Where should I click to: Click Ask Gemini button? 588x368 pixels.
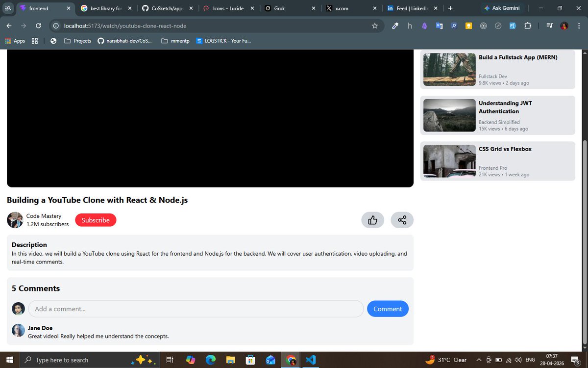click(501, 8)
